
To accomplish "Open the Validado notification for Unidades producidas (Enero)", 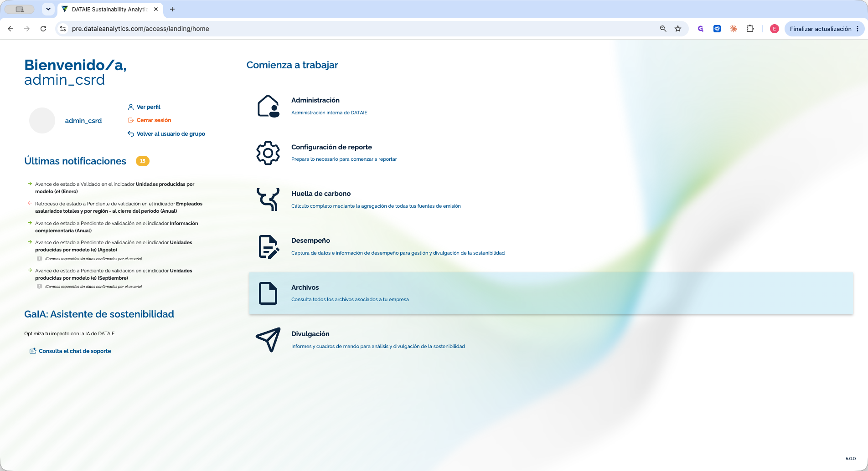I will click(x=114, y=188).
